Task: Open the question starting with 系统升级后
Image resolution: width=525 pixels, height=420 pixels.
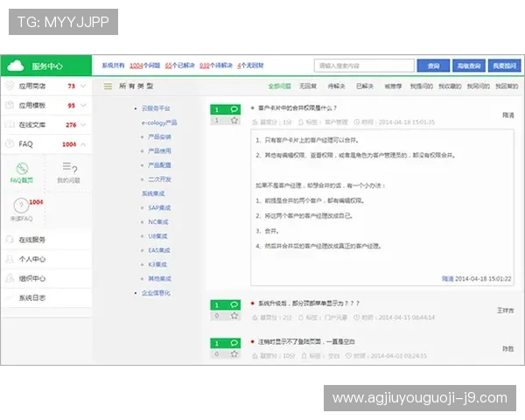Action: point(309,303)
